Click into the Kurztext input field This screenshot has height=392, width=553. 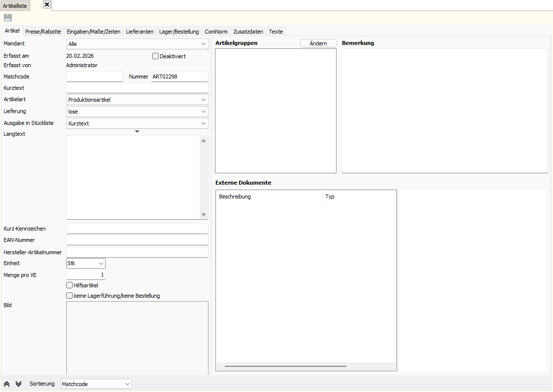tap(137, 88)
